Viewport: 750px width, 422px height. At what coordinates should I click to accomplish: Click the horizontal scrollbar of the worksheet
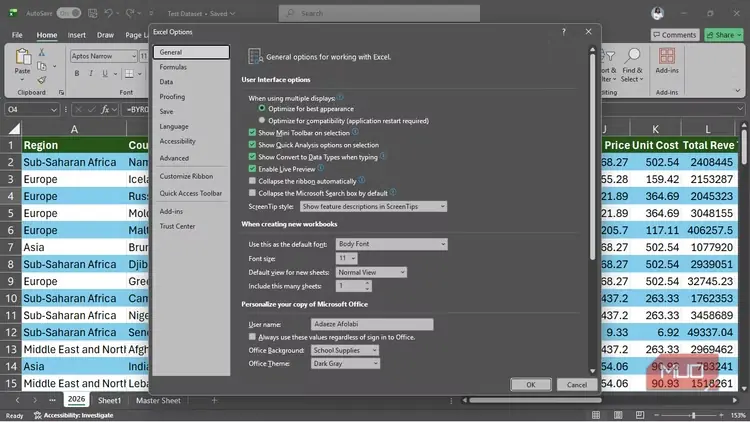(535, 400)
